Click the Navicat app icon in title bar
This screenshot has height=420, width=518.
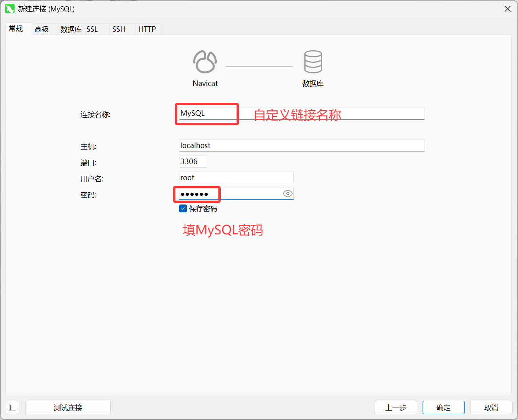[x=10, y=9]
